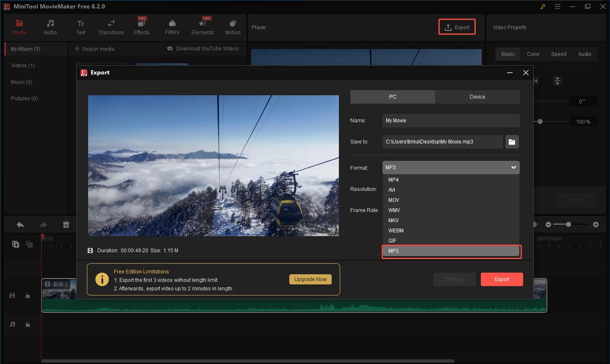Collapse the Format dropdown showing MP3
Image resolution: width=610 pixels, height=364 pixels.
tap(451, 168)
